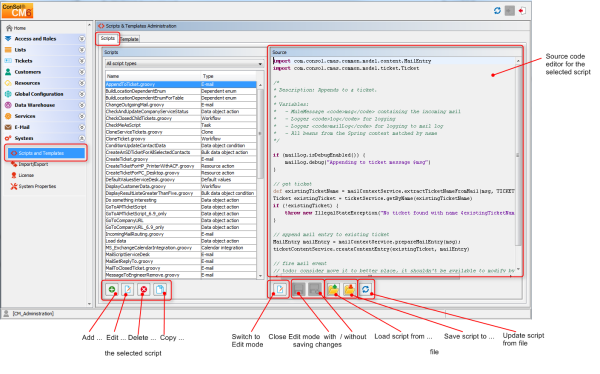This screenshot has width=600, height=374.
Task: Click the Edit selected script icon
Action: (128, 290)
